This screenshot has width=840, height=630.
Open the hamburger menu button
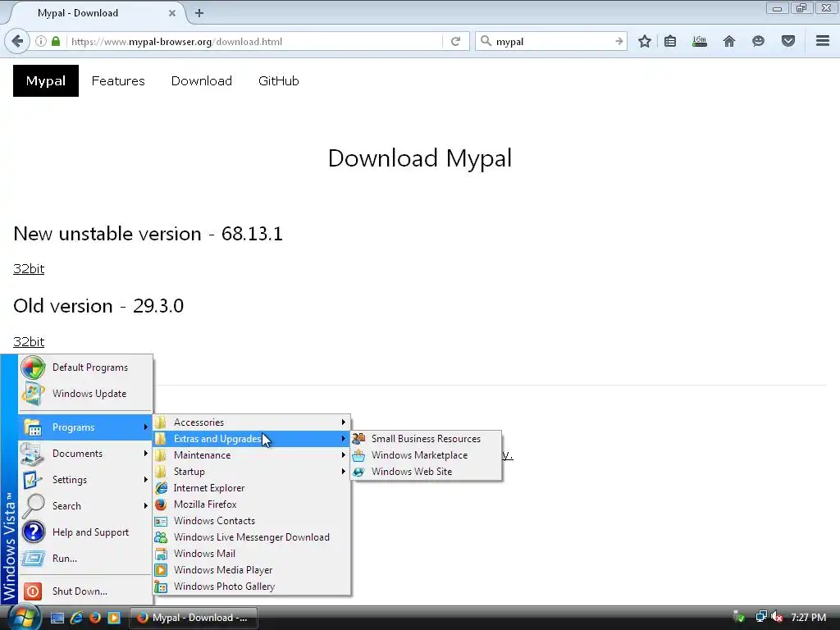tap(823, 41)
